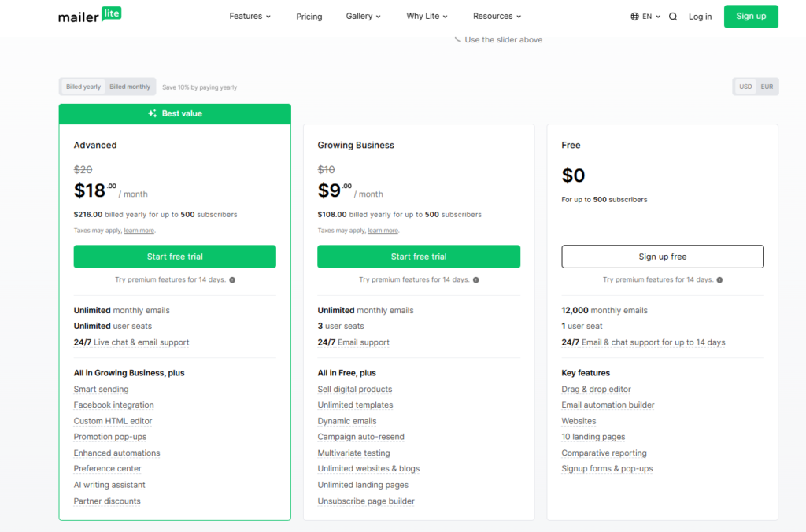
Task: Click info icon under Advanced free trial
Action: click(x=232, y=280)
